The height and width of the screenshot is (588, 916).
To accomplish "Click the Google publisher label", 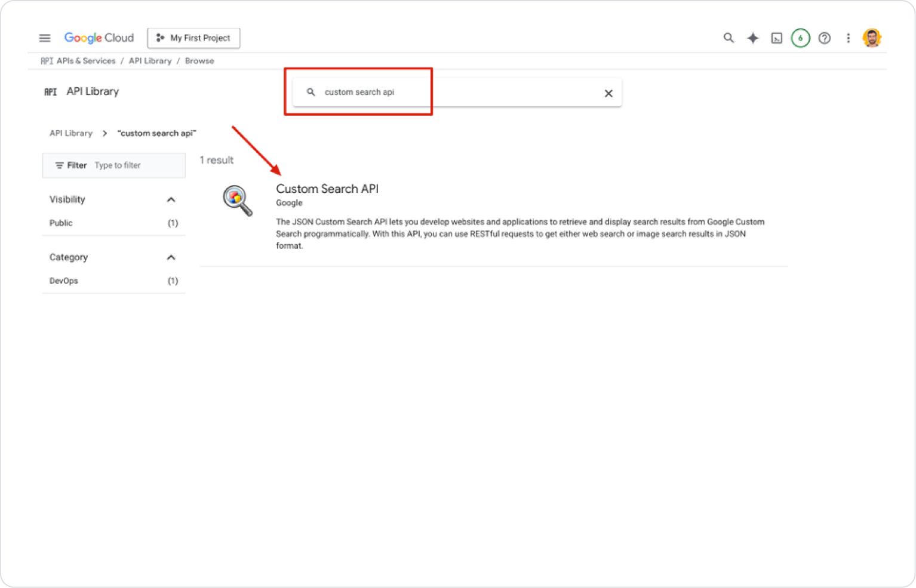I will pos(289,203).
